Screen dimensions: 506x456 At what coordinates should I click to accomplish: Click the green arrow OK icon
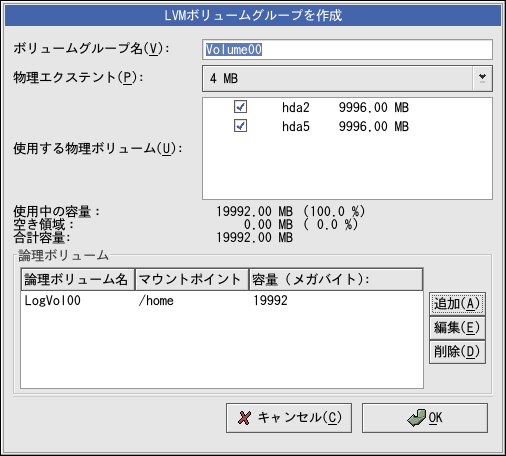[x=416, y=418]
